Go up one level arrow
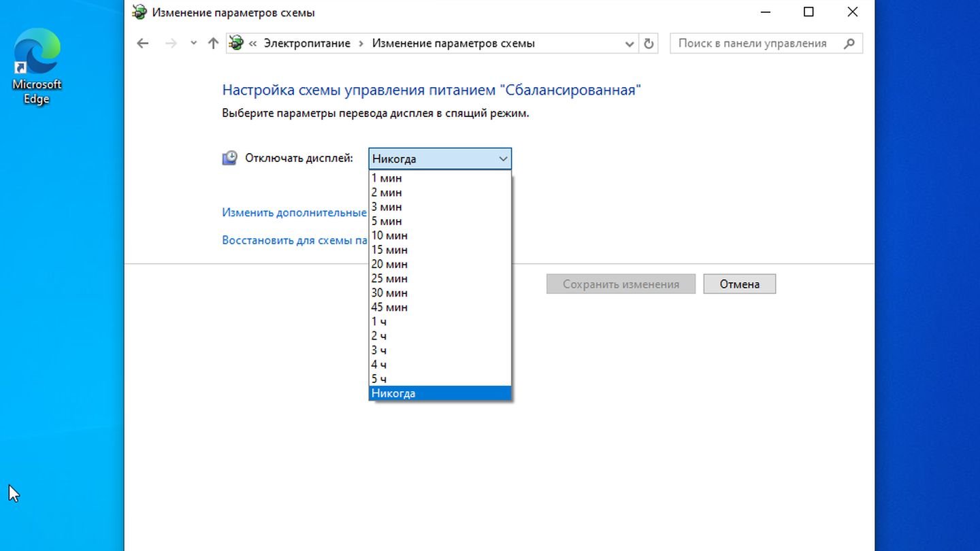Image resolution: width=980 pixels, height=551 pixels. pos(213,44)
